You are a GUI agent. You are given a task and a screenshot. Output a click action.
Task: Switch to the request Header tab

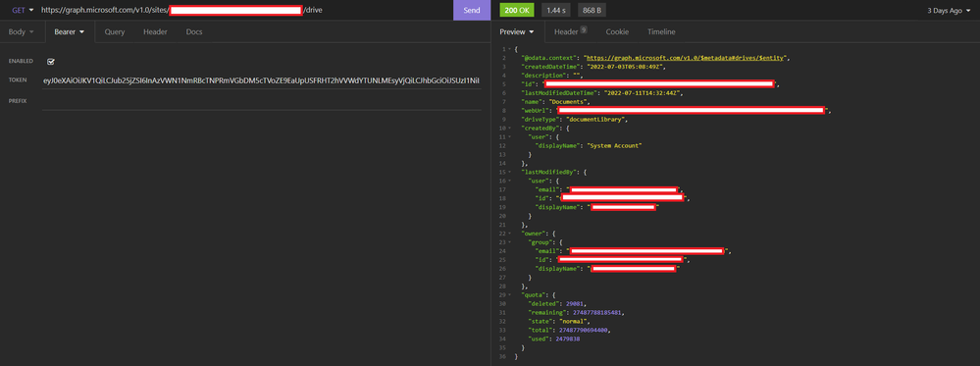coord(155,32)
